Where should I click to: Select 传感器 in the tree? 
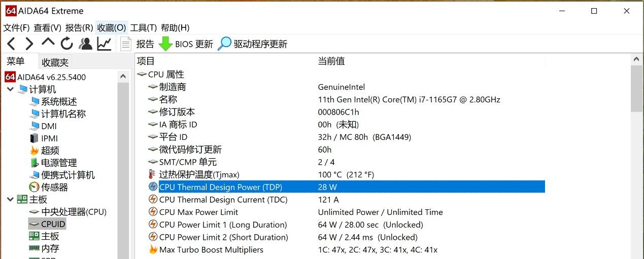click(49, 187)
